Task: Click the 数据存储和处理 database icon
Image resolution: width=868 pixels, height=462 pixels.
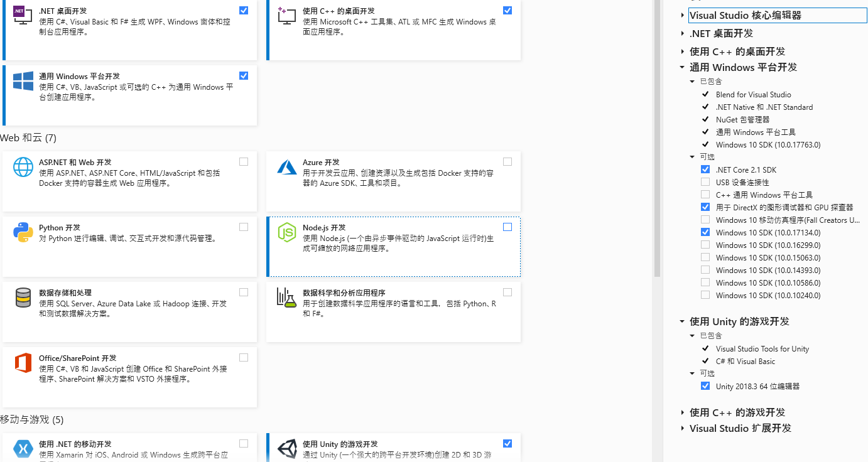Action: 23,298
